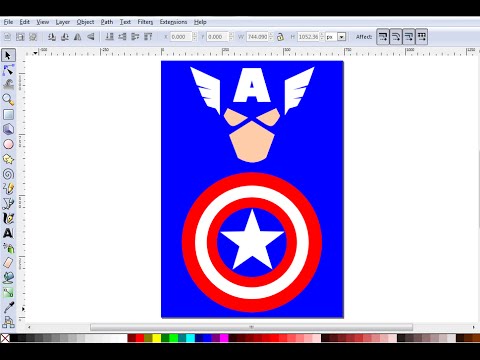Screen dimensions: 480x360
Task: Select the Dropper color picker tool
Action: click(x=8, y=307)
